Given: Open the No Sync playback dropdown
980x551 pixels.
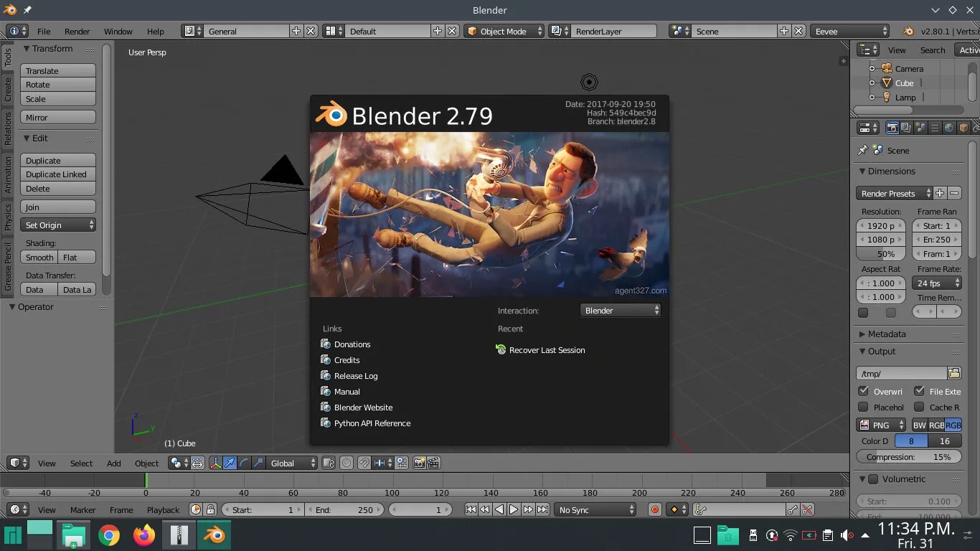Looking at the screenshot, I should [x=596, y=509].
